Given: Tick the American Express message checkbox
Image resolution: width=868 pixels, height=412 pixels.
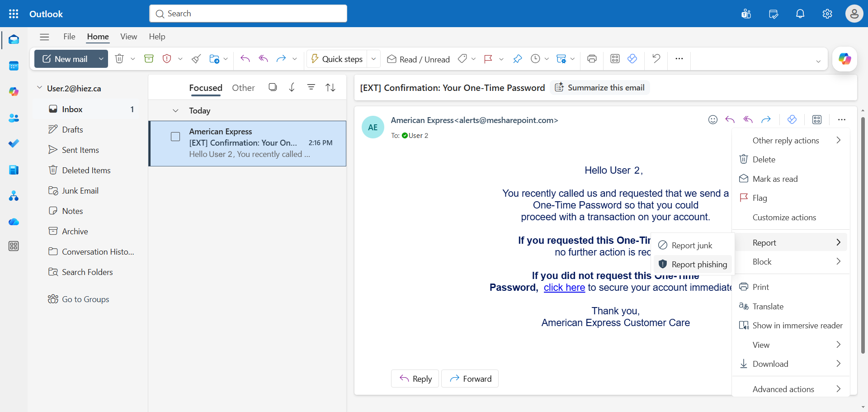Looking at the screenshot, I should click(x=175, y=137).
